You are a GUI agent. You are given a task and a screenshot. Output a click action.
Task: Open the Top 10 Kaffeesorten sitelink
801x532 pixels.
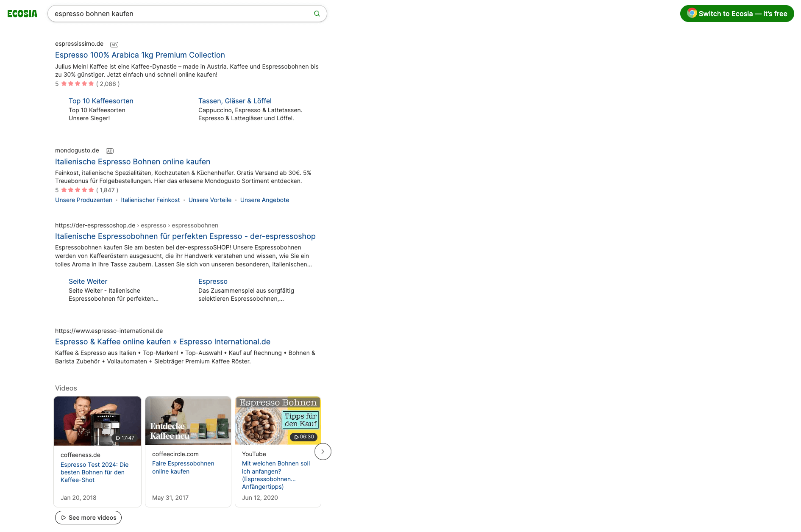101,101
